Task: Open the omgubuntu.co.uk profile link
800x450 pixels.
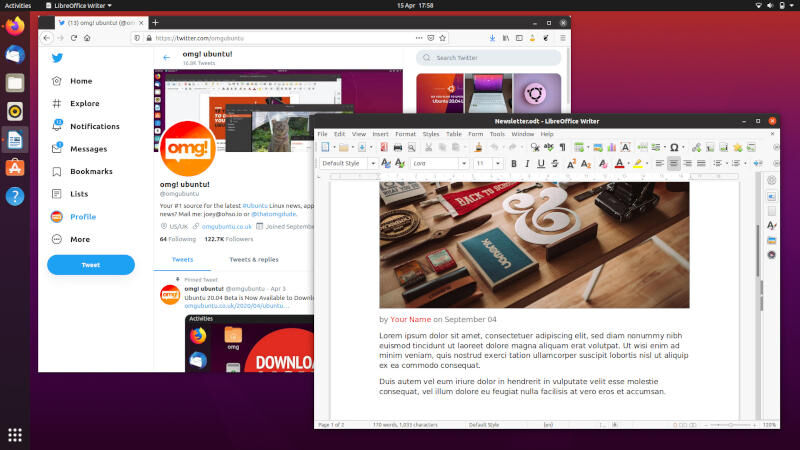Action: pyautogui.click(x=227, y=227)
